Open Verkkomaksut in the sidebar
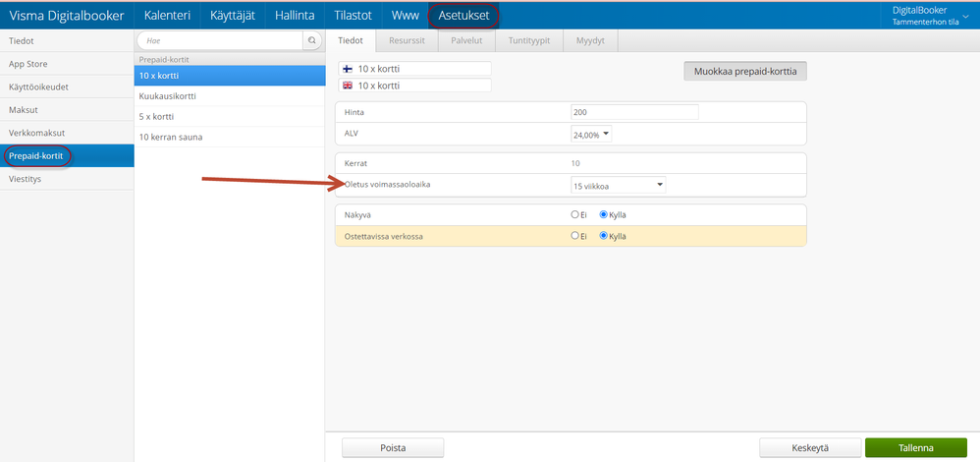 [x=67, y=133]
